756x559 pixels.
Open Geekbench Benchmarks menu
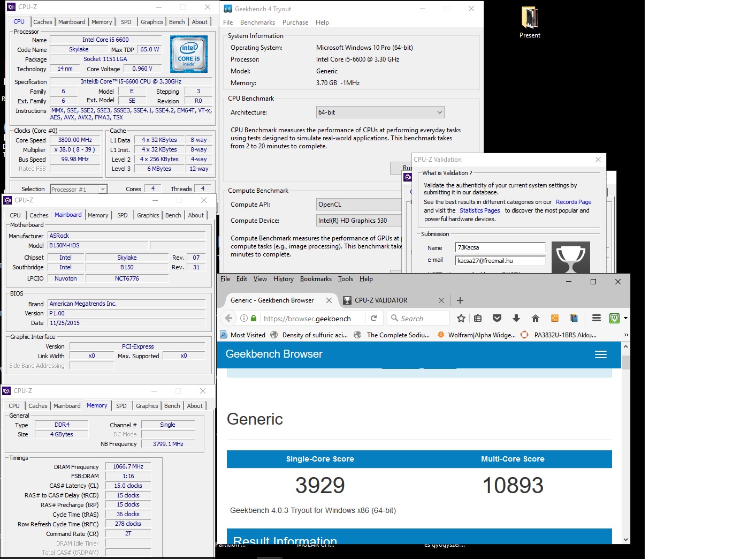click(257, 22)
